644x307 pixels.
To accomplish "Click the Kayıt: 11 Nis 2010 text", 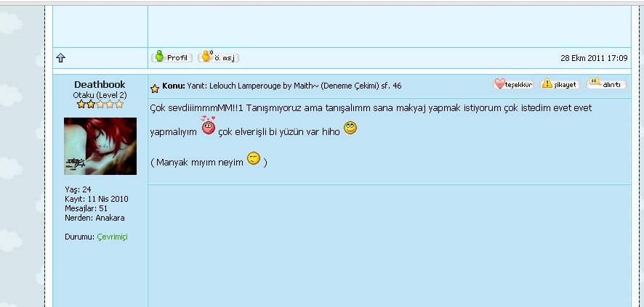I will click(x=97, y=199).
